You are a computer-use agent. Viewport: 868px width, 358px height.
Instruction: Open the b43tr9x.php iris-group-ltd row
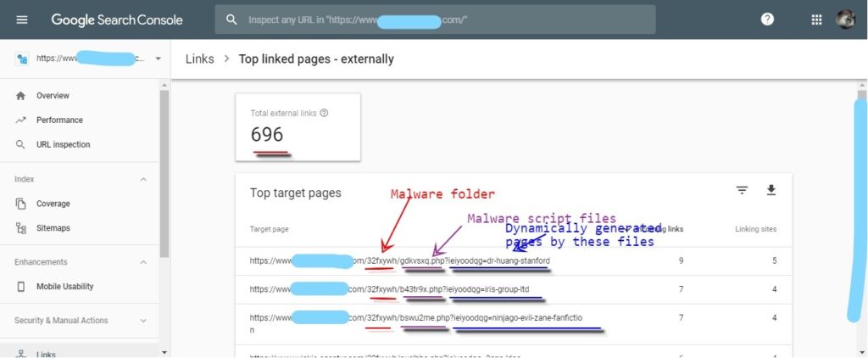point(513,289)
